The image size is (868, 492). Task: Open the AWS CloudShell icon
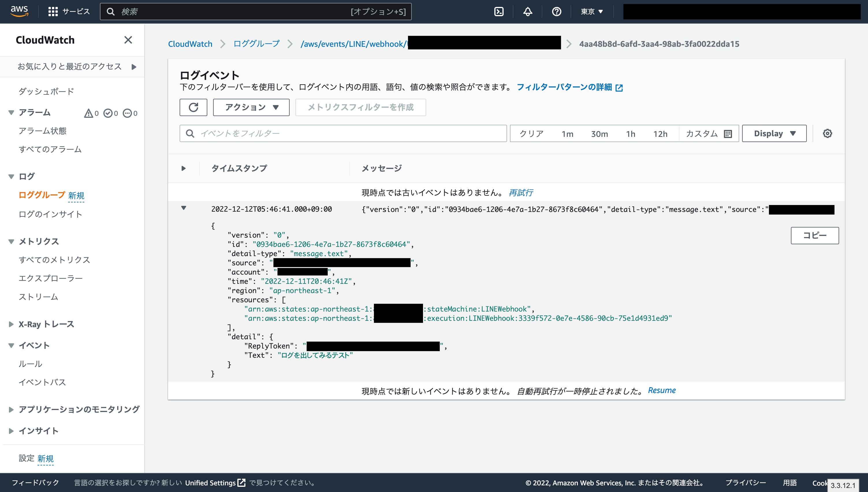coord(499,12)
